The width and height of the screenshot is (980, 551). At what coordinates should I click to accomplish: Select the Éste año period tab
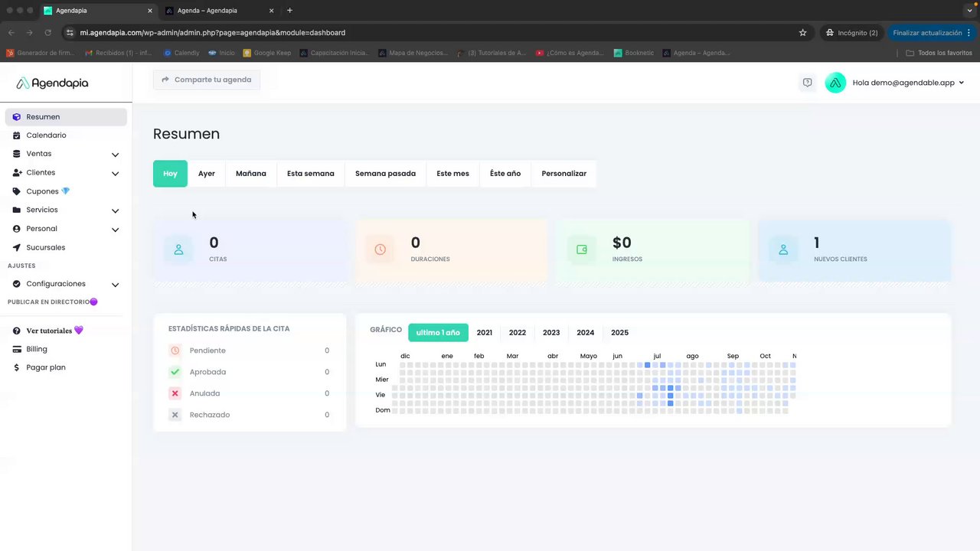click(505, 174)
